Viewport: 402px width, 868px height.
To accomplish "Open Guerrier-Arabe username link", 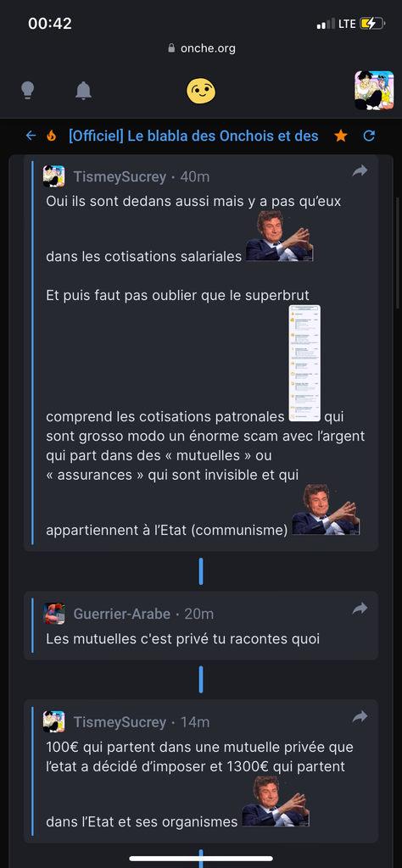I will pyautogui.click(x=122, y=614).
